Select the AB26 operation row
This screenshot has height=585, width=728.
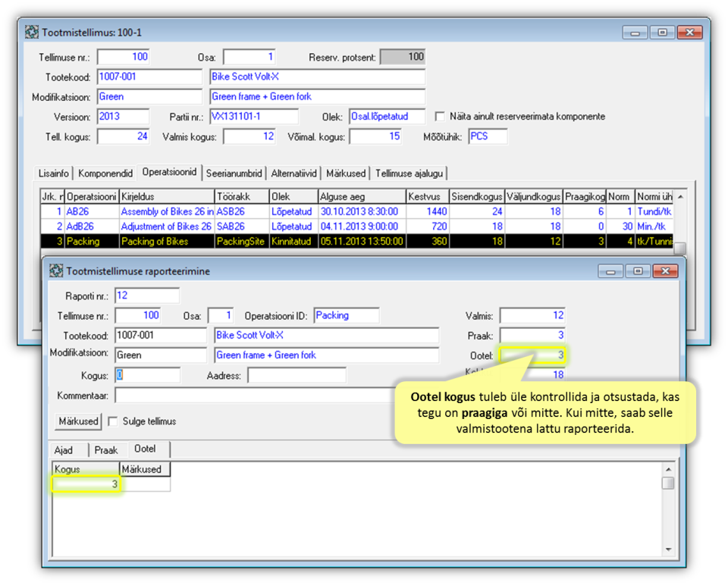pyautogui.click(x=356, y=211)
